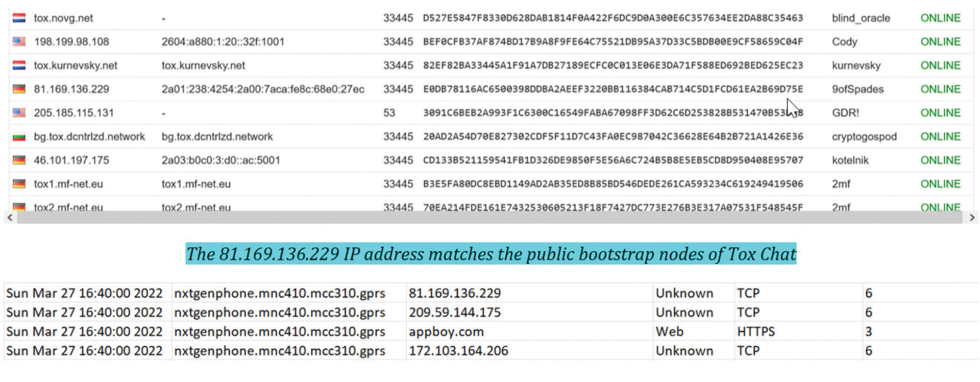Select public key starting D527E5847F8330D6
The height and width of the screenshot is (382, 980).
coord(613,18)
